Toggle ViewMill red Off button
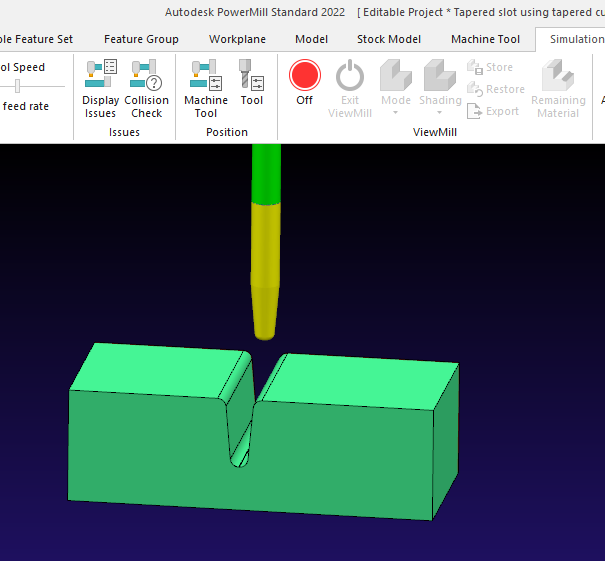 pos(304,83)
